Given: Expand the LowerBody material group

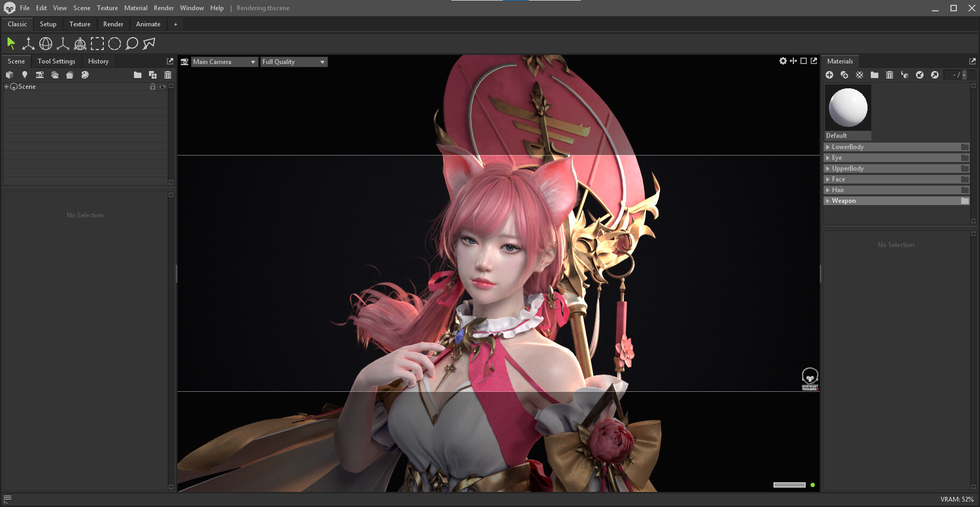Looking at the screenshot, I should 828,147.
